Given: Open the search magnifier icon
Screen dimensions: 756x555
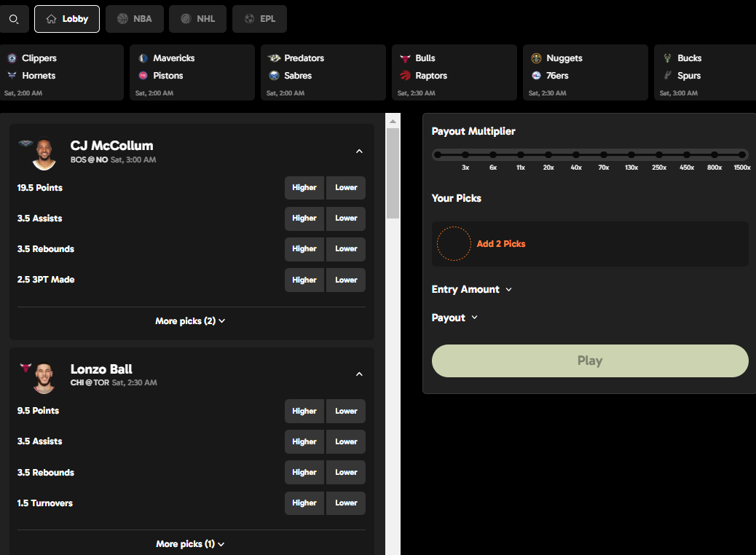Looking at the screenshot, I should (14, 19).
